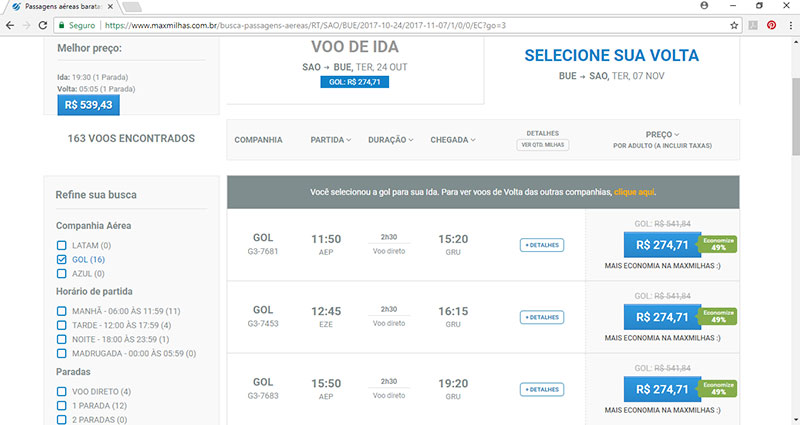Bookmark this page with the star icon
The image size is (800, 425).
point(734,25)
